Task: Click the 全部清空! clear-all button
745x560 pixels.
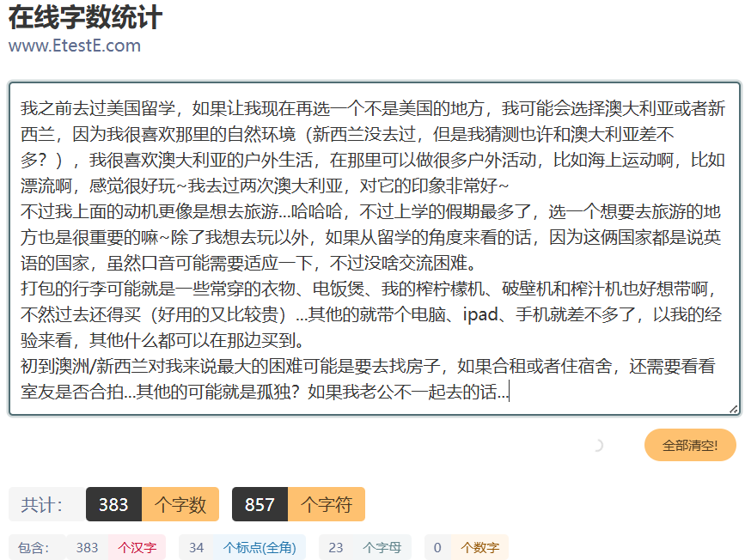Action: click(x=690, y=445)
